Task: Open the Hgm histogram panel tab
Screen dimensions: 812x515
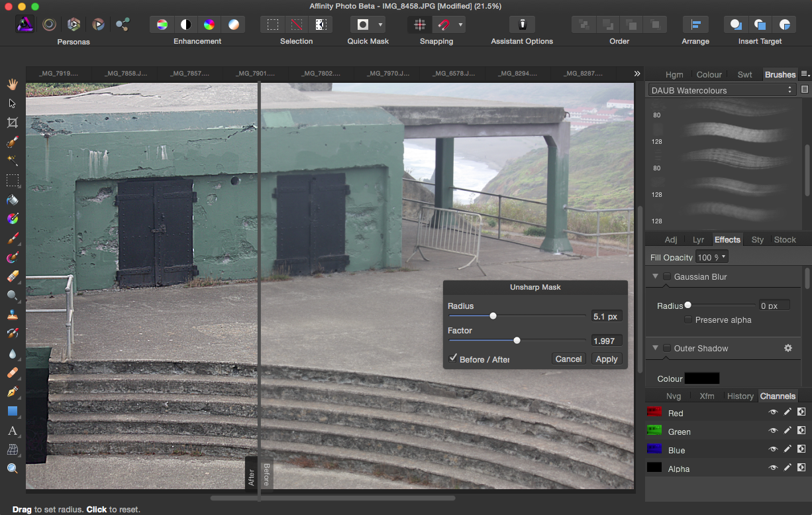Action: (674, 74)
